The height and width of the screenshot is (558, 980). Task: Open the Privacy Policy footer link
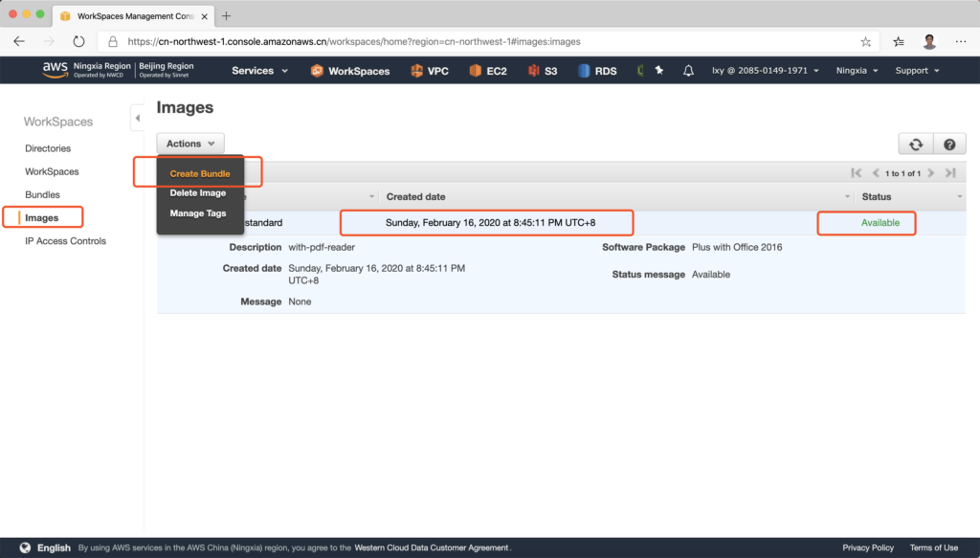868,547
